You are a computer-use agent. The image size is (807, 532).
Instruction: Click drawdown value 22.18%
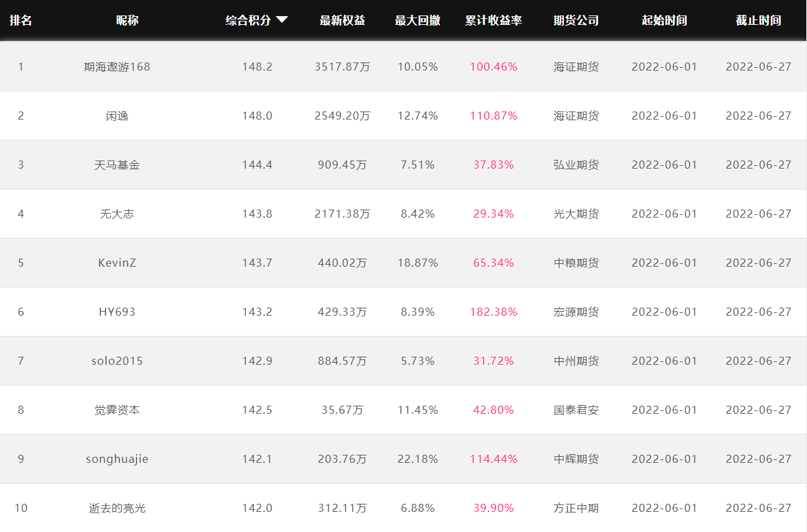tap(418, 459)
